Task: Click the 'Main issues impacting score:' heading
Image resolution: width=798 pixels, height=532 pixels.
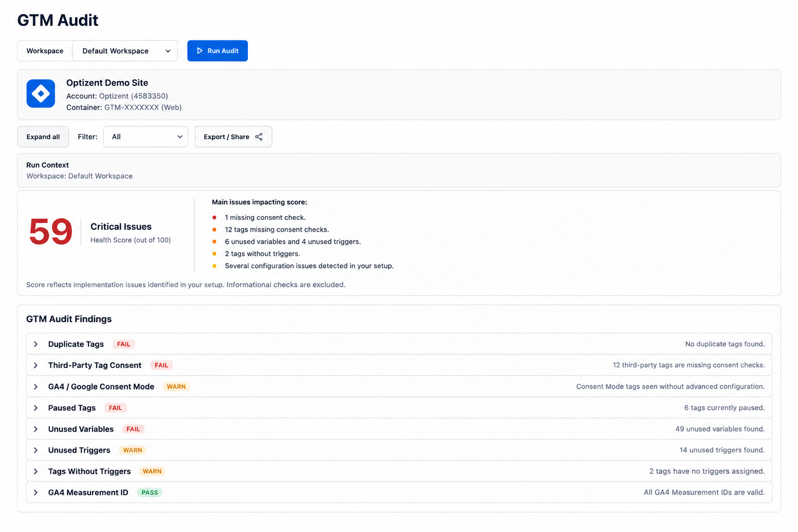Action: [259, 202]
